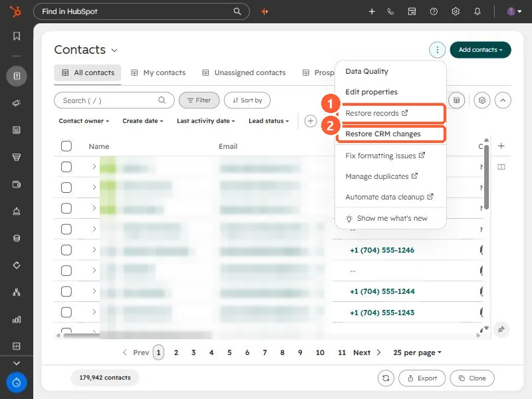Check the first contact row checkbox
This screenshot has height=399, width=532.
[x=66, y=167]
